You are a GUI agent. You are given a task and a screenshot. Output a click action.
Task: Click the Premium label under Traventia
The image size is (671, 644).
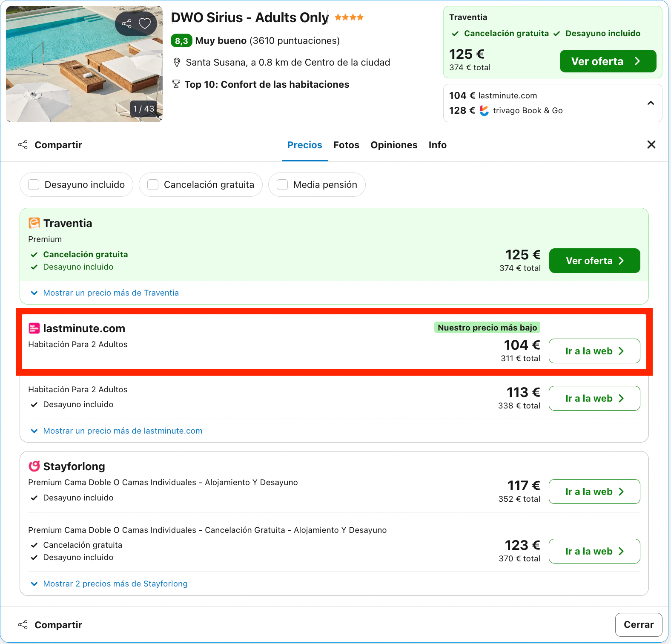45,239
